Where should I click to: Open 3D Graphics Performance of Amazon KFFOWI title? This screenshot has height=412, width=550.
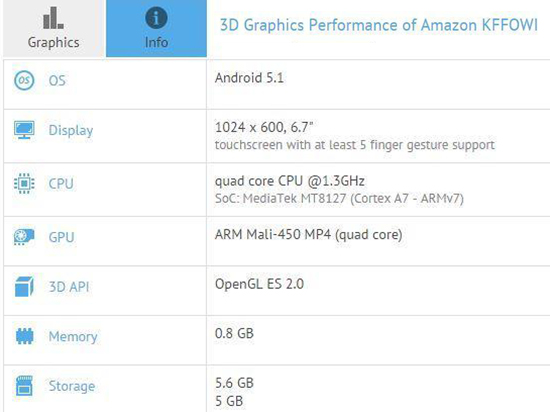(x=379, y=25)
